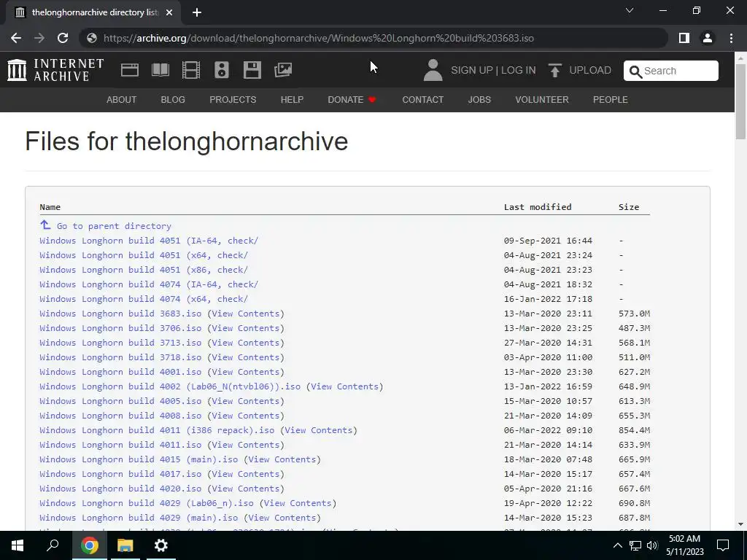Open a new tab with plus button

pos(197,12)
